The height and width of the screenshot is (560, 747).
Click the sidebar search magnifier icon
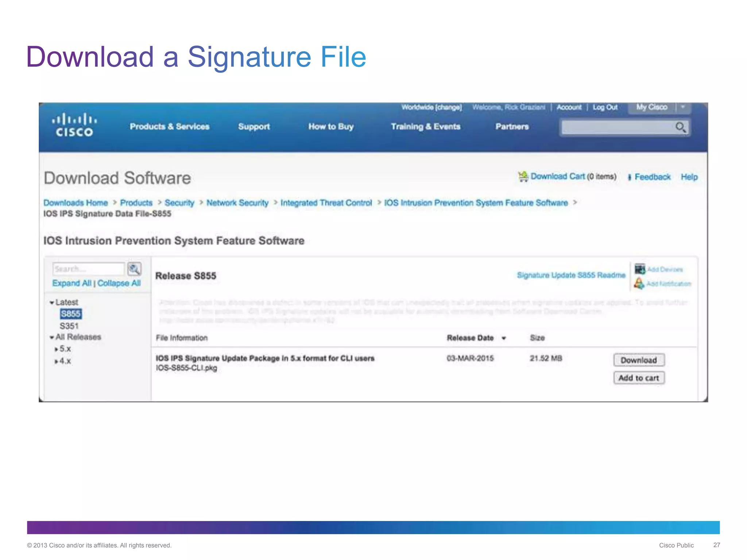(134, 269)
